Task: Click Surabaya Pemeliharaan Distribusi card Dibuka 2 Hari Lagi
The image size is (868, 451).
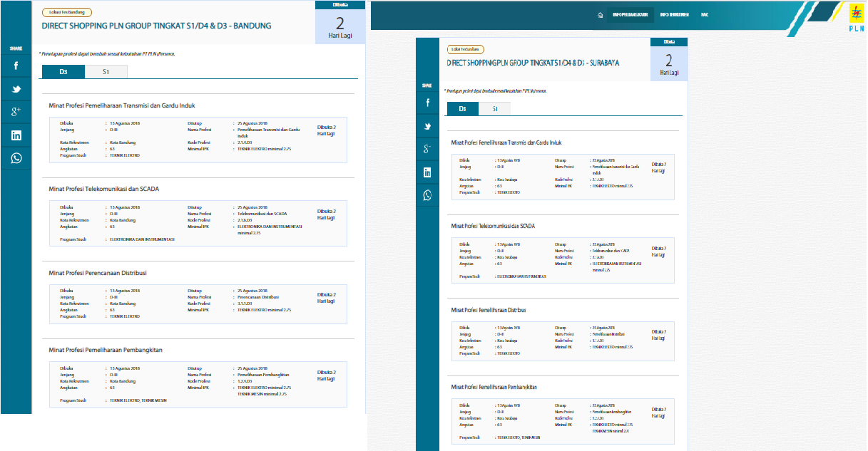Action: click(x=659, y=335)
